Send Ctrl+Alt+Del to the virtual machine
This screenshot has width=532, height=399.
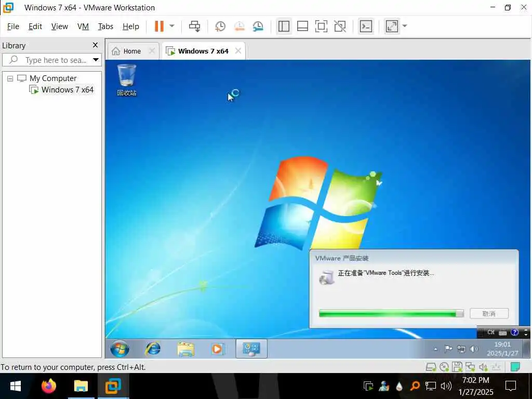click(195, 26)
